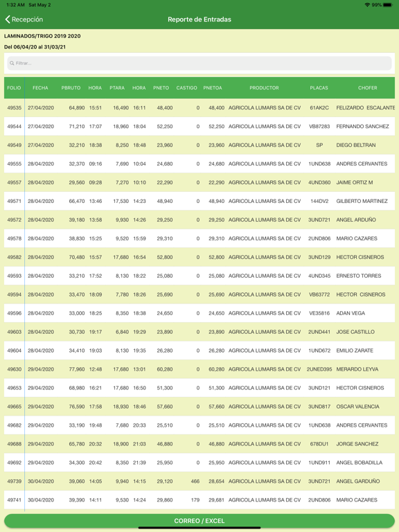The height and width of the screenshot is (532, 399).
Task: Select driver FERNANDO SANCHEZ
Action: click(x=362, y=126)
